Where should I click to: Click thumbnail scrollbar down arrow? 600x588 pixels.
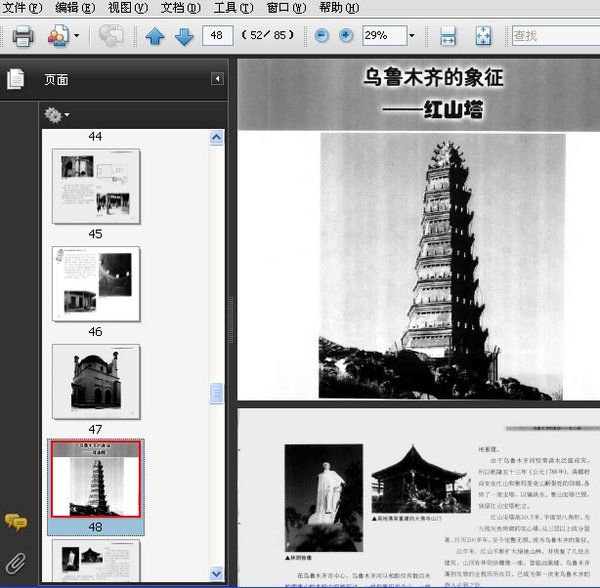click(x=216, y=573)
